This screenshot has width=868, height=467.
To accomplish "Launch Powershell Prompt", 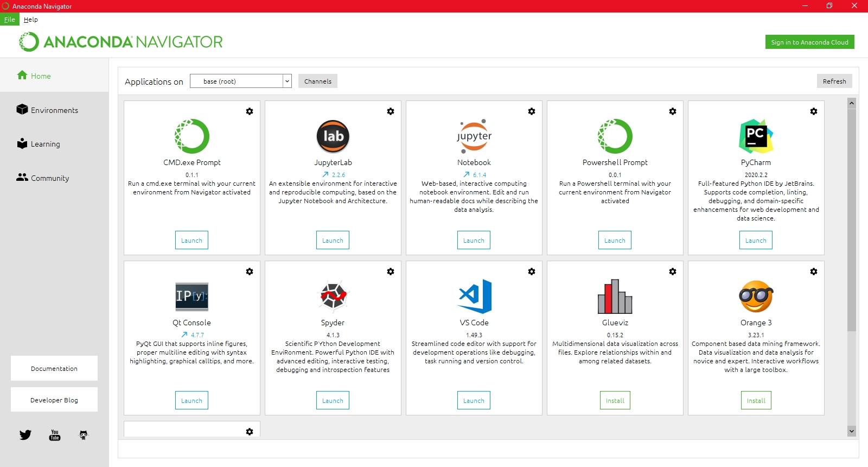I will pyautogui.click(x=615, y=240).
